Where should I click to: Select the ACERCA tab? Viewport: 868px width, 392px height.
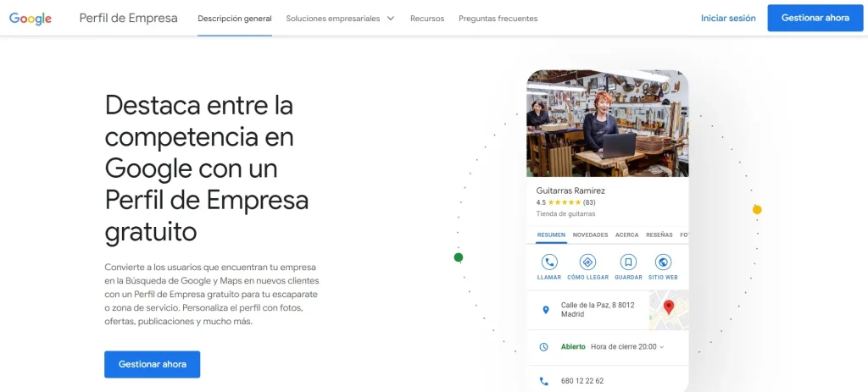click(x=626, y=235)
